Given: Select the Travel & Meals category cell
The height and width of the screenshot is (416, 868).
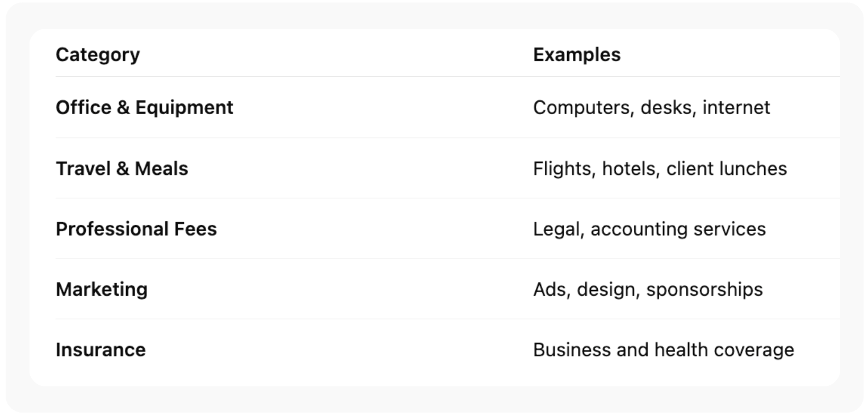Looking at the screenshot, I should [x=121, y=169].
